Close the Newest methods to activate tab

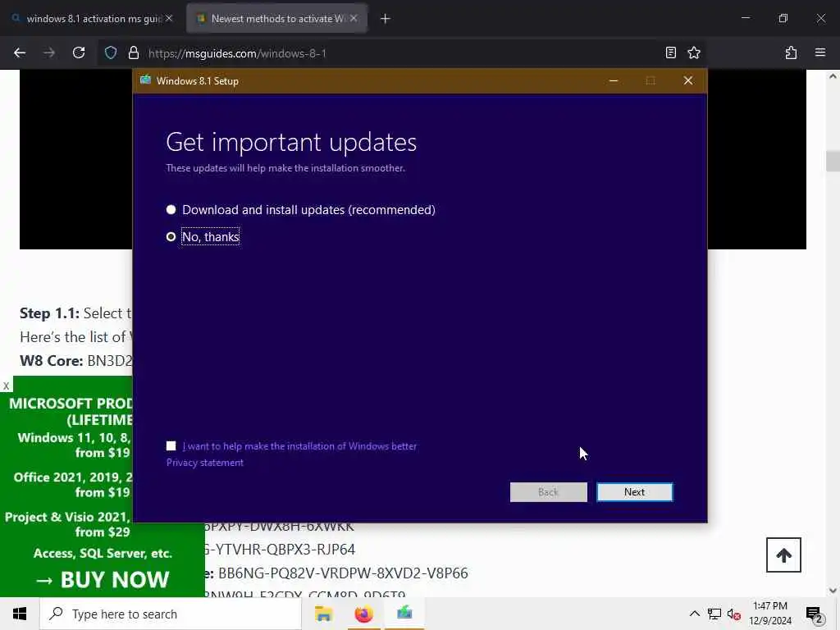tap(354, 18)
